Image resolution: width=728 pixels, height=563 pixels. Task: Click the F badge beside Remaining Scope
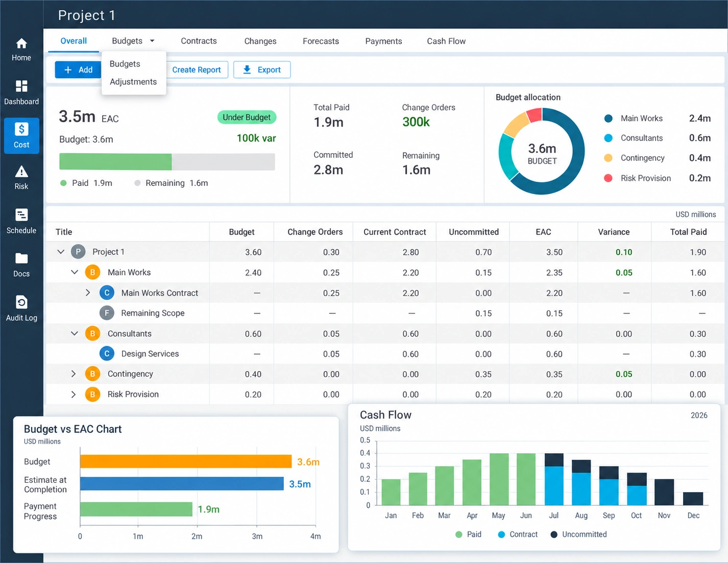107,313
